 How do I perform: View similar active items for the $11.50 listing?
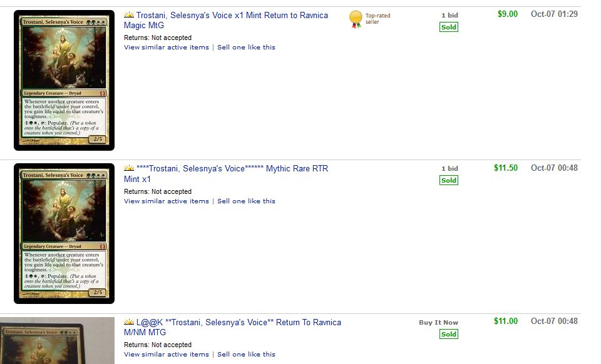(166, 201)
